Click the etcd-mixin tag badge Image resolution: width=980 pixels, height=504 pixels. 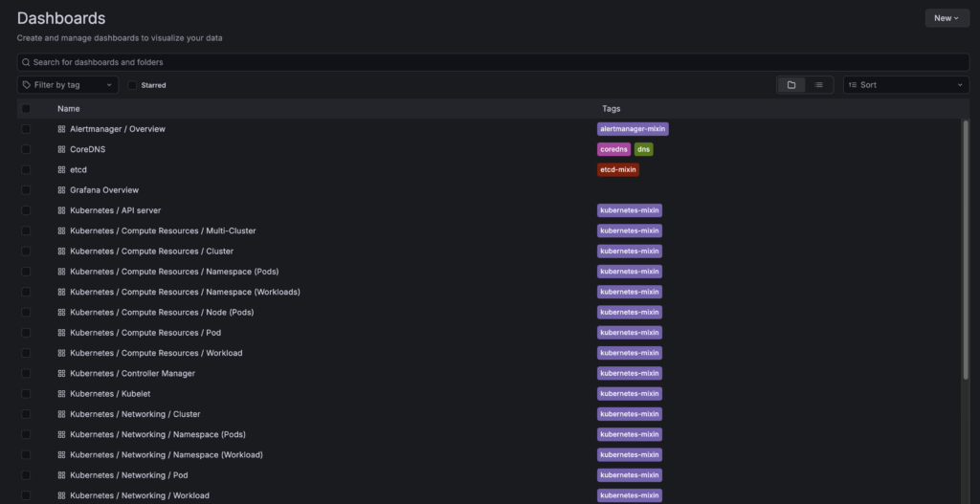(x=617, y=170)
